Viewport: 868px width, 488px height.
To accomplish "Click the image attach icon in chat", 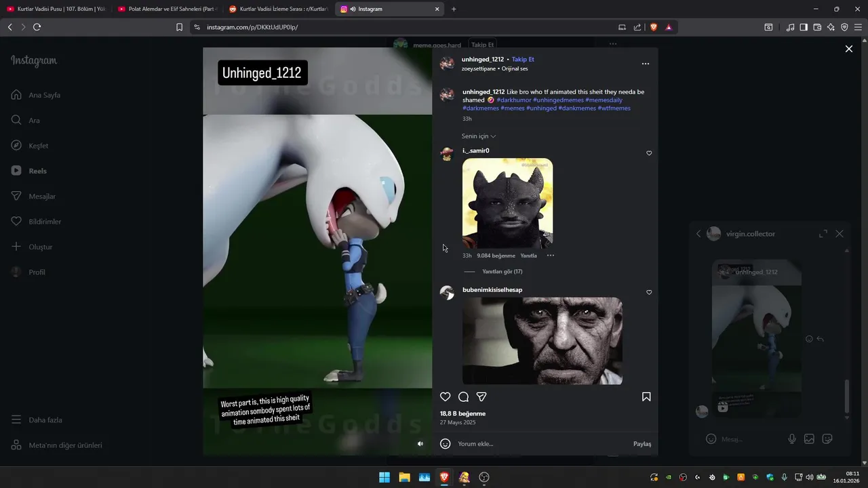I will point(809,439).
